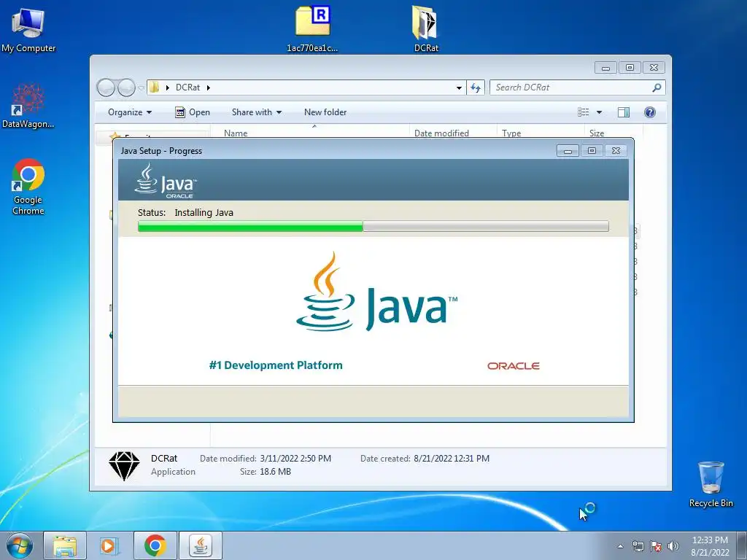Click Show desktop button at taskbar end
747x560 pixels.
(x=742, y=545)
